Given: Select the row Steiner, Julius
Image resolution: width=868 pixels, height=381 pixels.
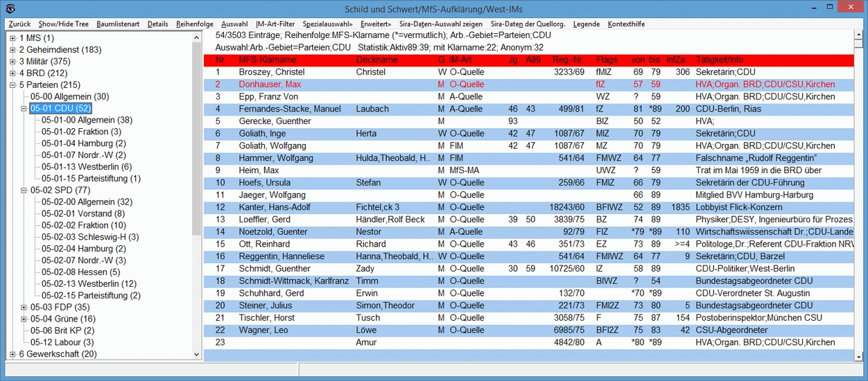Looking at the screenshot, I should (x=529, y=305).
